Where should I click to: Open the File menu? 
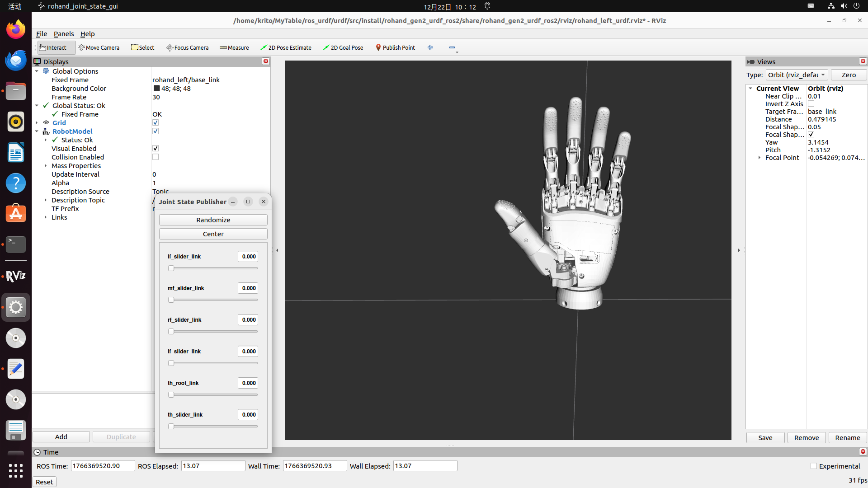click(x=42, y=34)
